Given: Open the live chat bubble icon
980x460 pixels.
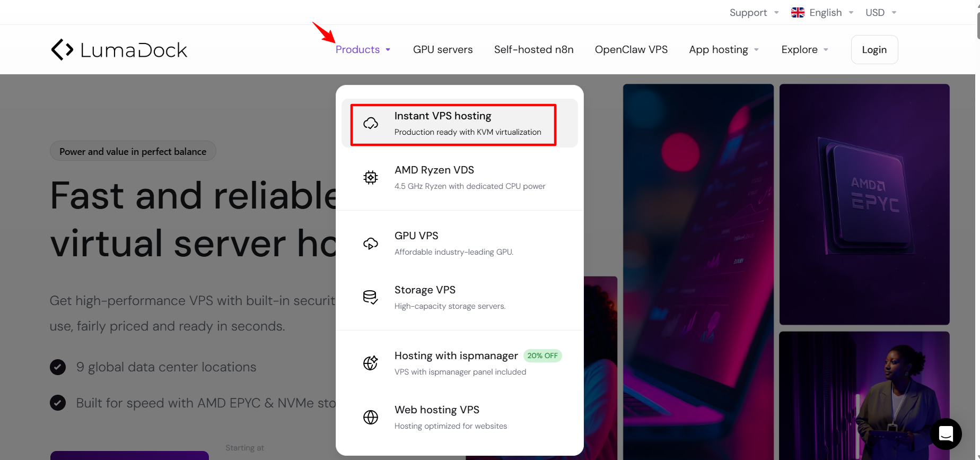Looking at the screenshot, I should [946, 434].
